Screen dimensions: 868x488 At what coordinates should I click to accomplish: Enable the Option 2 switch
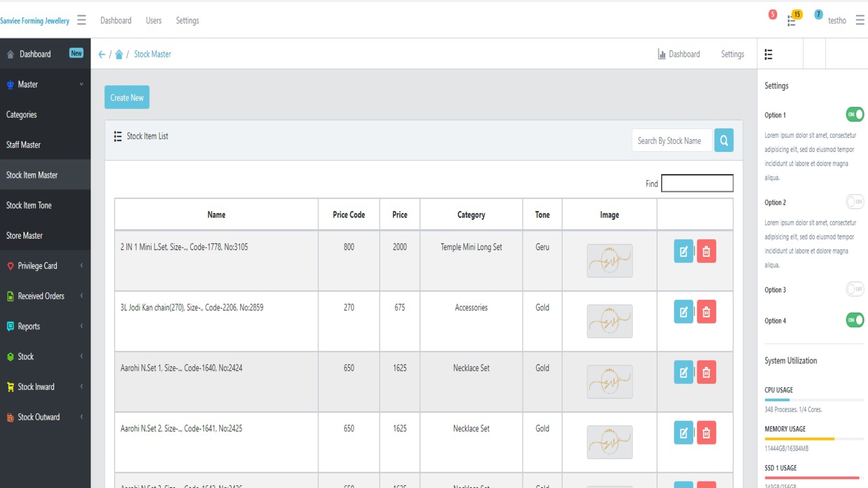854,202
